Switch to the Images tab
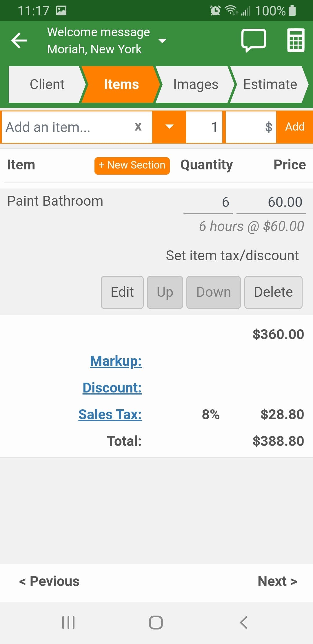 (196, 84)
